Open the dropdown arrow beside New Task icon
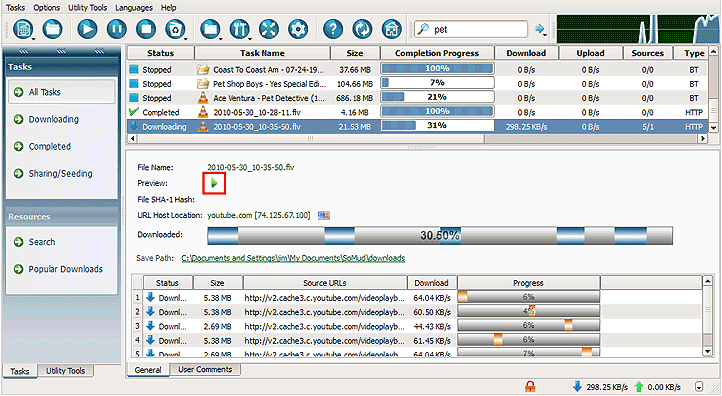This screenshot has width=722, height=396. point(33,39)
